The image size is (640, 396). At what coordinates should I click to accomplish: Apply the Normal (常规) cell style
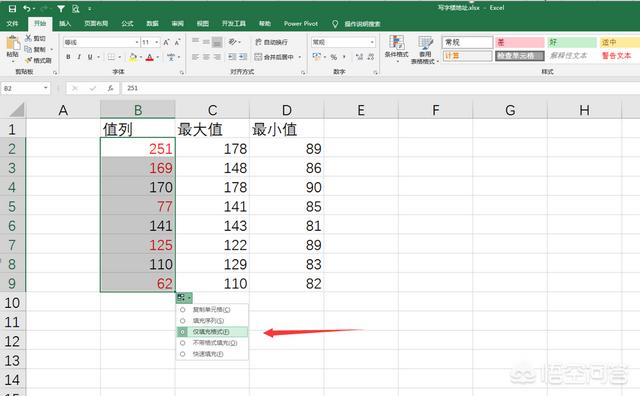(x=467, y=42)
